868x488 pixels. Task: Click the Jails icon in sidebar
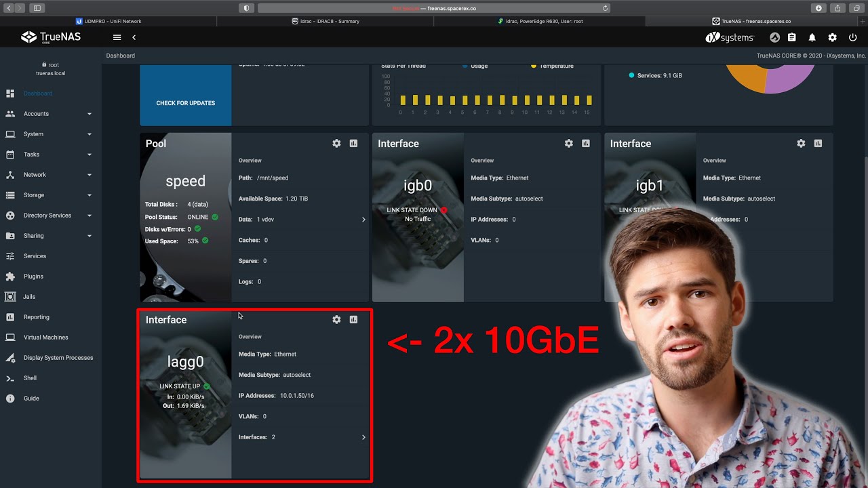pos(10,297)
